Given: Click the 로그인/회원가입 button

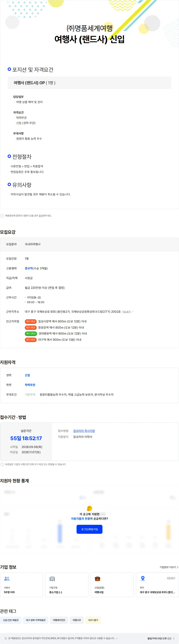Looking at the screenshot, I should coord(89,529).
